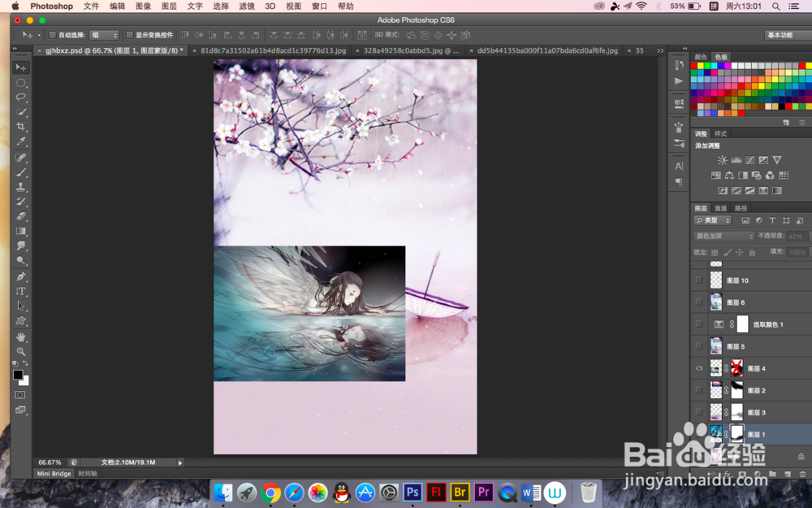Add a Curves adjustment
Viewport: 812px width, 508px height.
749,160
